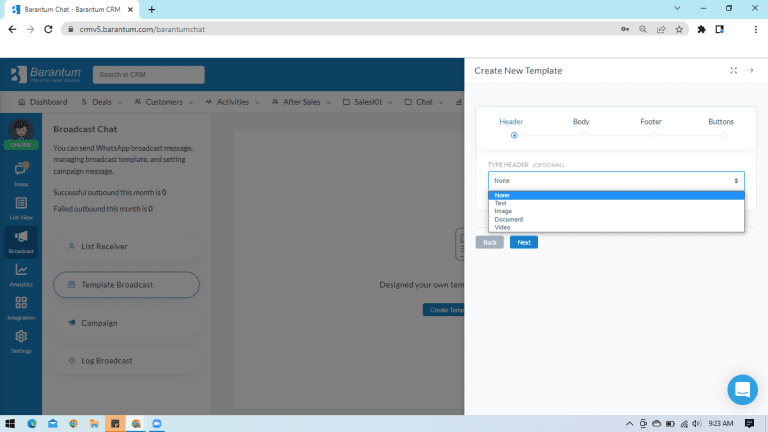The width and height of the screenshot is (768, 432).
Task: Open List View in sidebar
Action: [x=21, y=206]
